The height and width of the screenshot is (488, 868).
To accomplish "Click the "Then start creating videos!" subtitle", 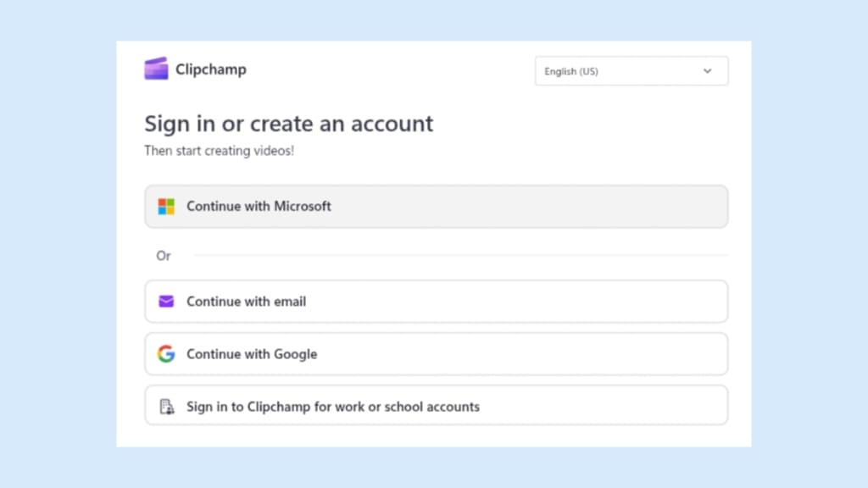I will pos(219,151).
